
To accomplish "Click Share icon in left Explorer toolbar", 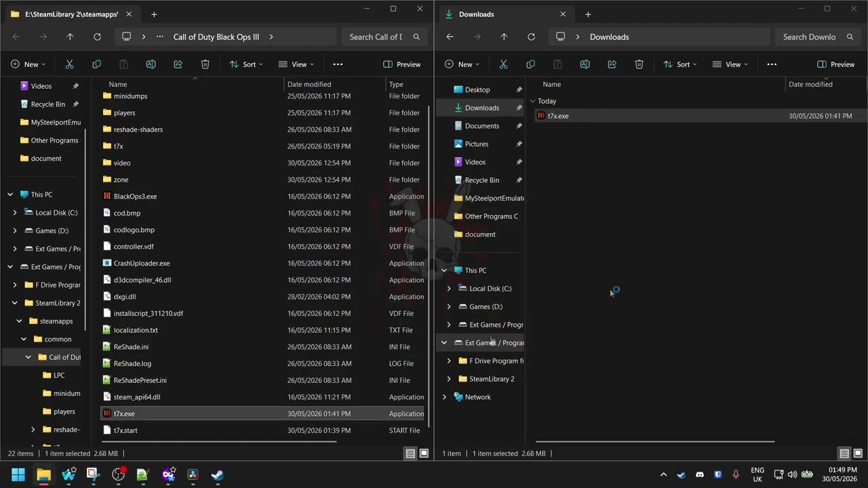I will tap(178, 64).
